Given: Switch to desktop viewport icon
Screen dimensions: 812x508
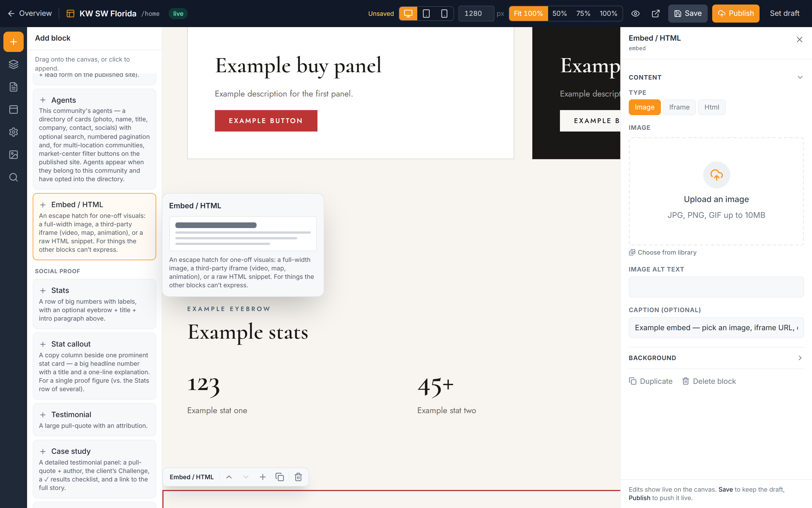Looking at the screenshot, I should (408, 14).
